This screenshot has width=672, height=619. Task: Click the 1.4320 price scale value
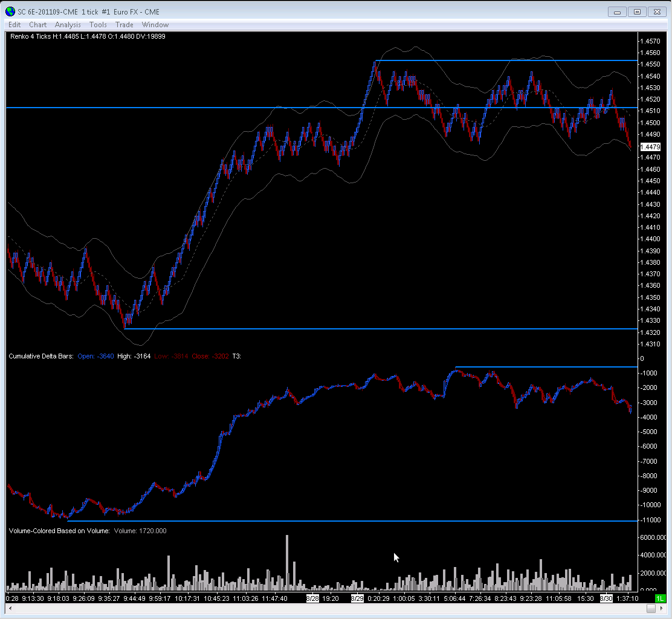pos(650,332)
